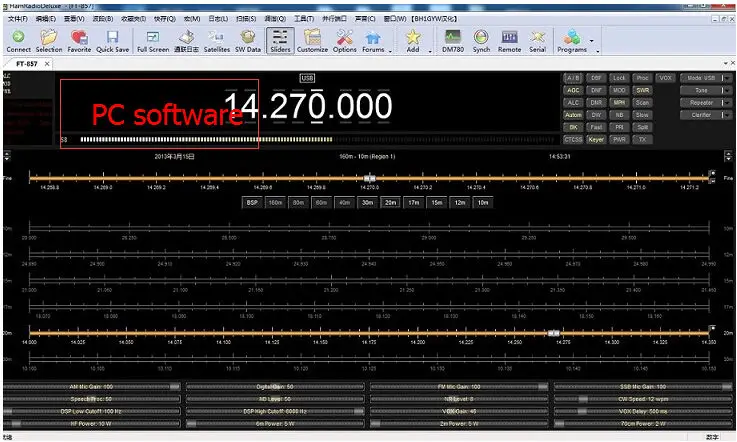Open the 日志(L) menu

click(x=218, y=19)
